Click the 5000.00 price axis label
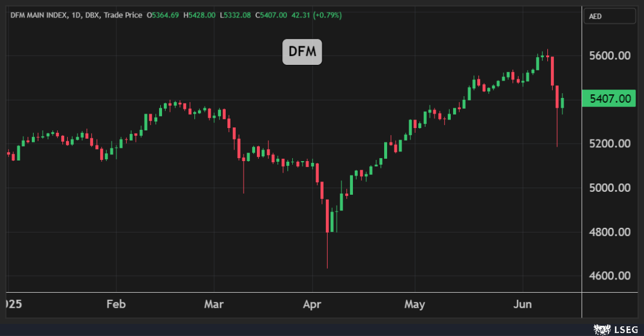The image size is (644, 336). [610, 188]
